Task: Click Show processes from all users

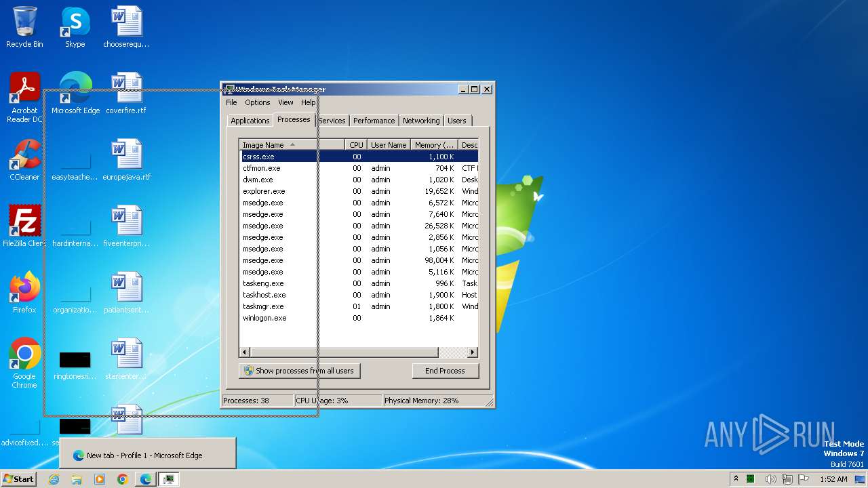Action: pyautogui.click(x=299, y=371)
